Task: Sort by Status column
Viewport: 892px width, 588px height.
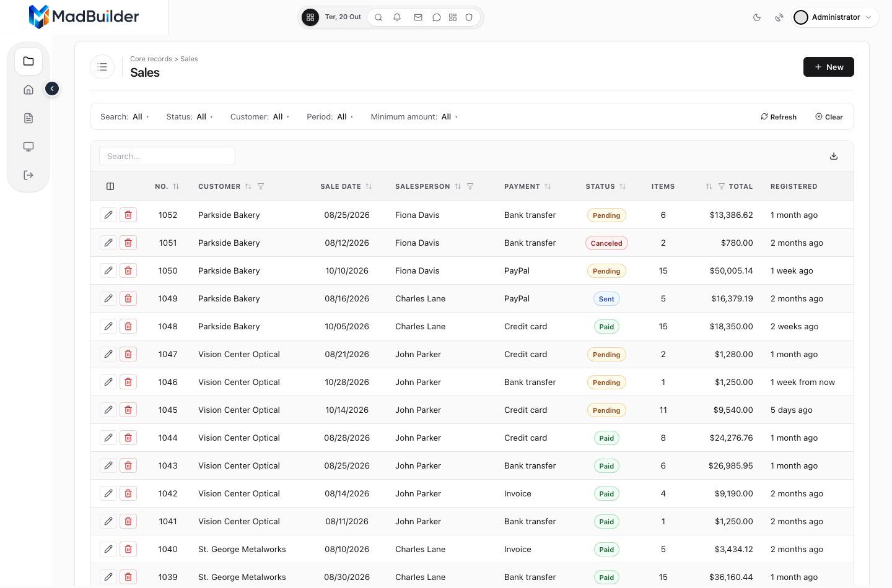Action: 623,186
